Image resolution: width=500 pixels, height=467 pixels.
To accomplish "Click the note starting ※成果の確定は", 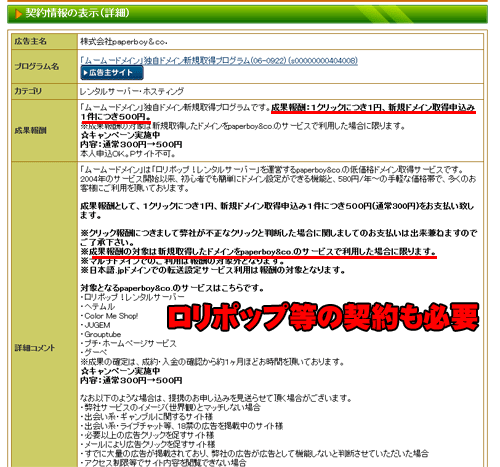I will (212, 362).
